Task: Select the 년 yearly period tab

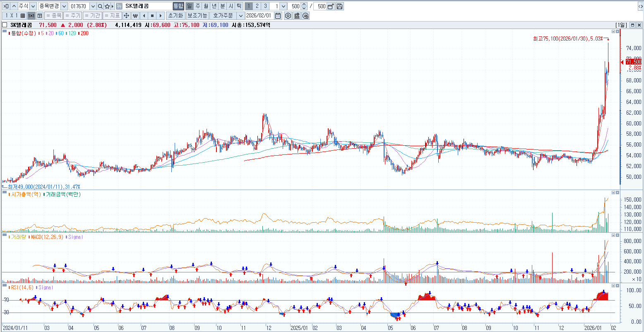Action: (x=214, y=6)
